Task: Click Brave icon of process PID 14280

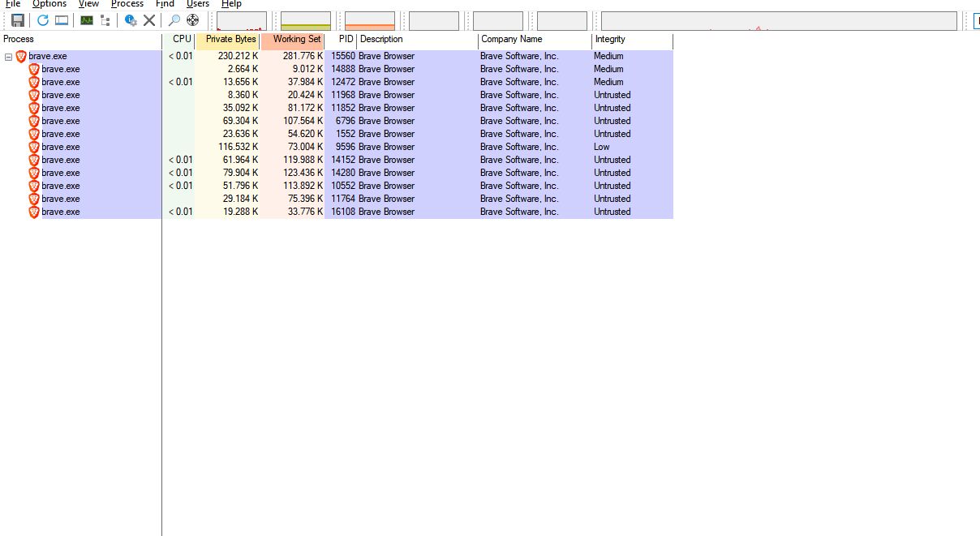Action: point(34,173)
